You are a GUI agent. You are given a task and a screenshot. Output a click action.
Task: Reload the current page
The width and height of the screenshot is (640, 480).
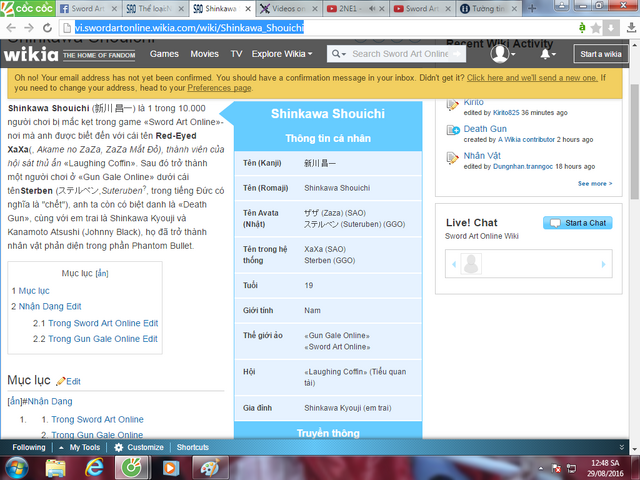pos(47,28)
